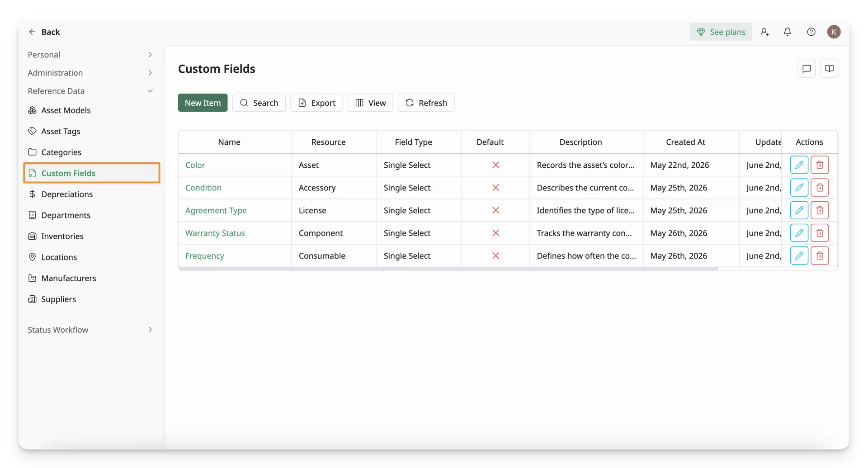The width and height of the screenshot is (868, 468).
Task: Delete the Agreement Type field
Action: pos(819,210)
